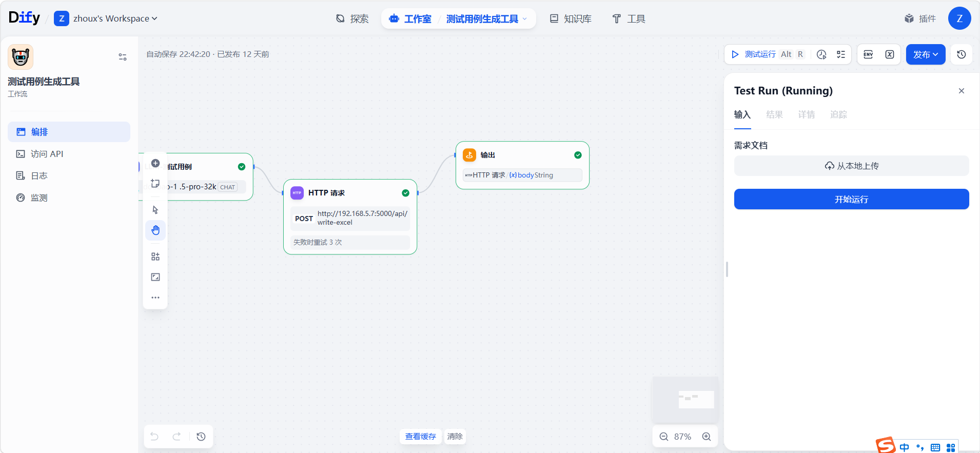
Task: Click the zoom out magnifier icon
Action: tap(663, 437)
